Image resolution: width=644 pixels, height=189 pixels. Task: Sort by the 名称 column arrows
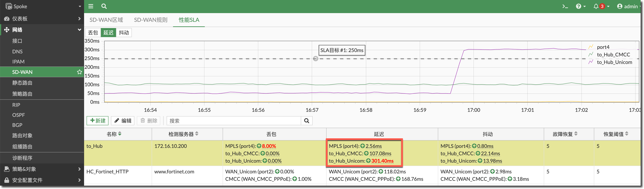click(x=120, y=134)
